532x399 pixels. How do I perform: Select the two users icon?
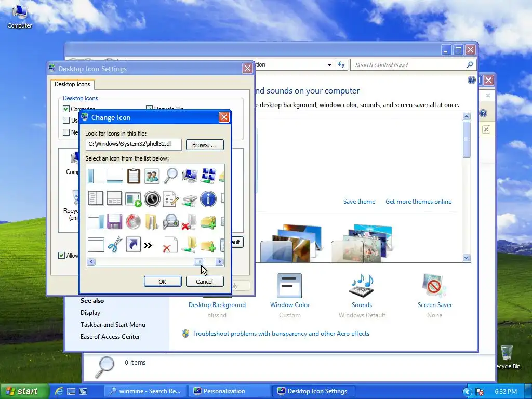pyautogui.click(x=152, y=177)
